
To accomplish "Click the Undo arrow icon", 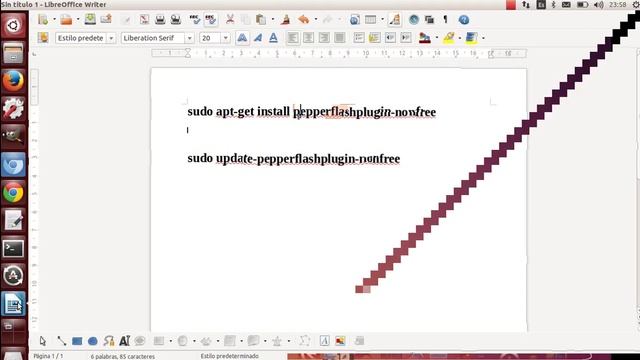I will tap(303, 20).
